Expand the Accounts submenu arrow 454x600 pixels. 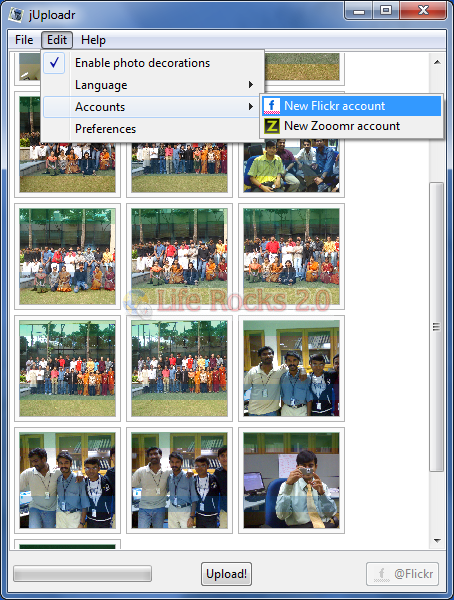click(x=251, y=106)
